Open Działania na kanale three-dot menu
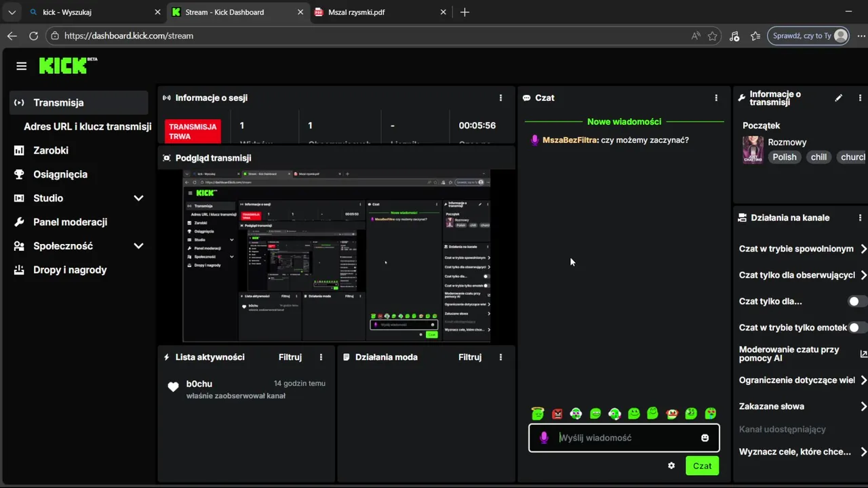Screen dimensions: 868x488 pyautogui.click(x=861, y=218)
